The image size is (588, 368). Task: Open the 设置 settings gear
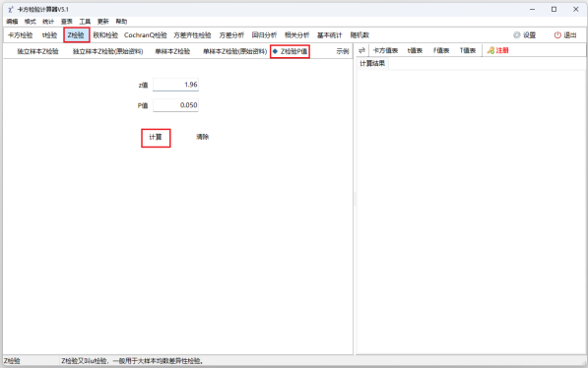[x=524, y=35]
